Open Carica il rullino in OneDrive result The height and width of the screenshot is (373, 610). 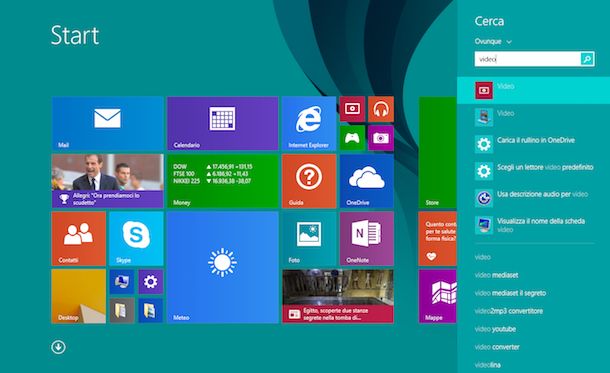point(533,144)
